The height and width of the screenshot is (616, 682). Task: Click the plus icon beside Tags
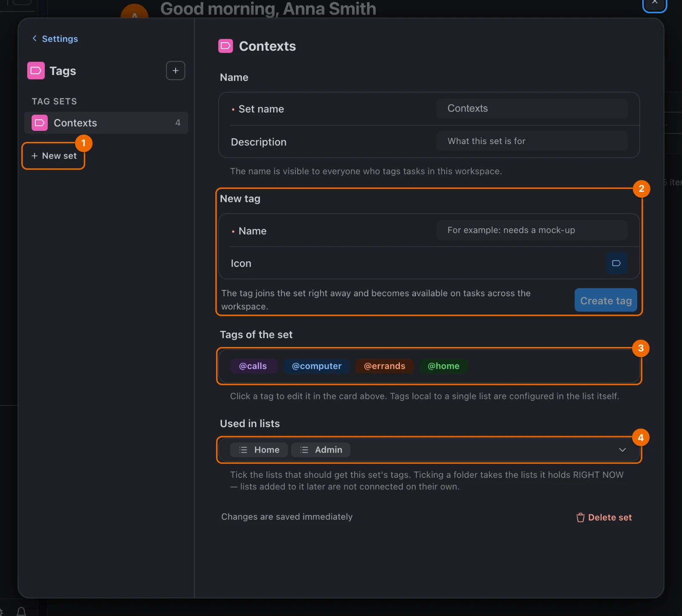point(175,71)
